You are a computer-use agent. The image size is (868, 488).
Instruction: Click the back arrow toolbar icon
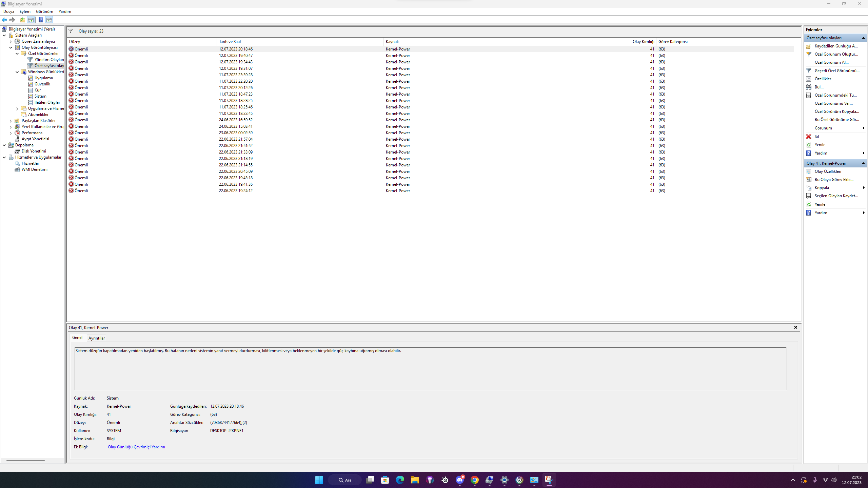click(x=4, y=20)
